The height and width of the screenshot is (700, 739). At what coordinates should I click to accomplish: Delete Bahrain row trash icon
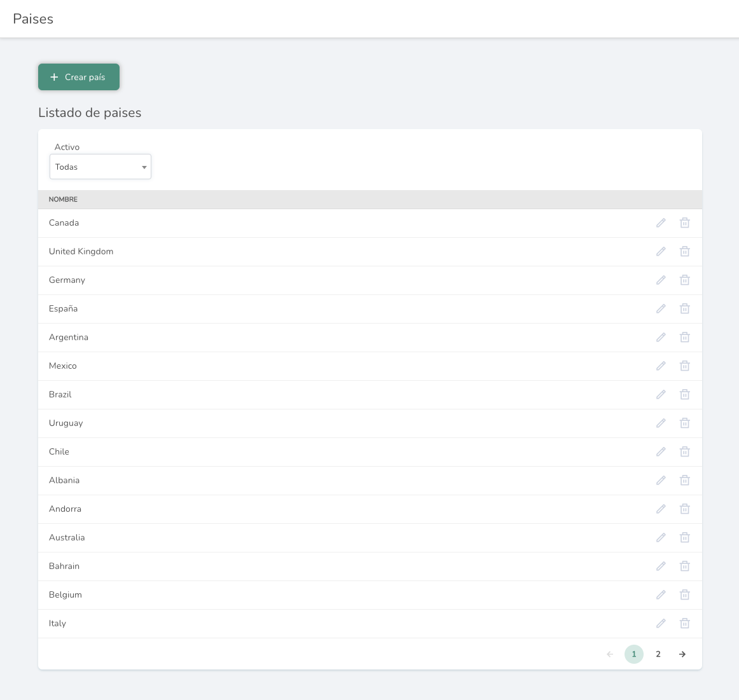coord(685,566)
